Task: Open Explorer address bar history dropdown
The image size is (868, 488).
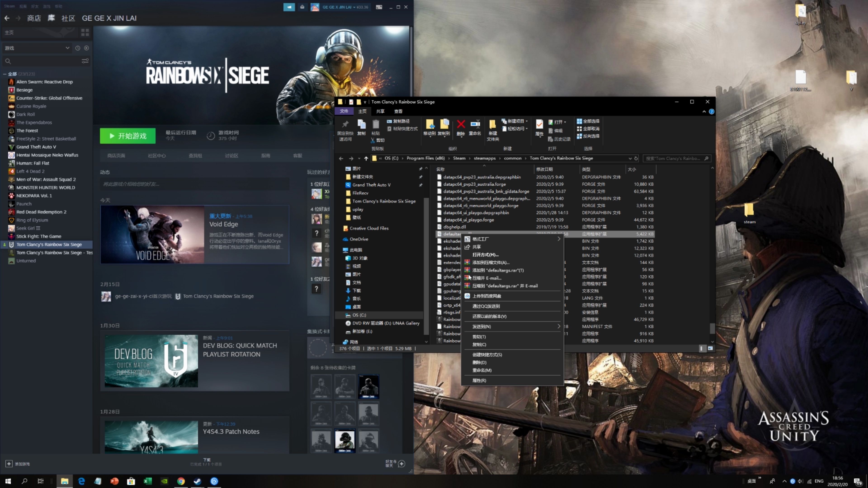Action: tap(630, 158)
